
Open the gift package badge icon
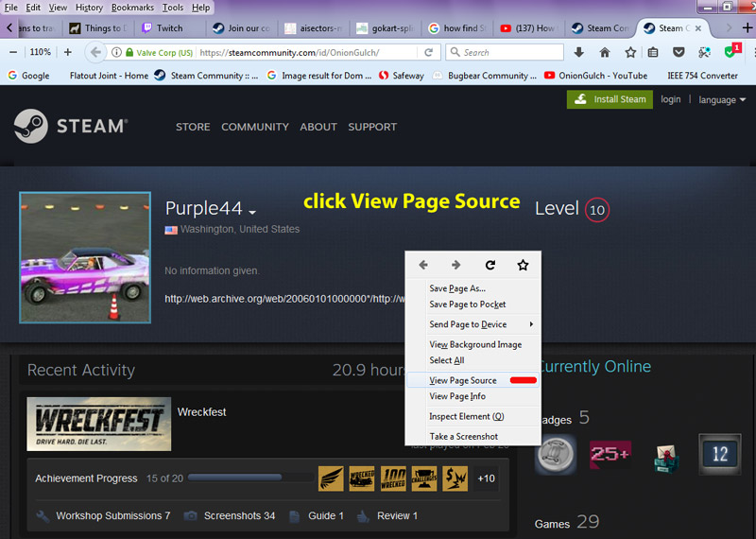[x=666, y=459]
